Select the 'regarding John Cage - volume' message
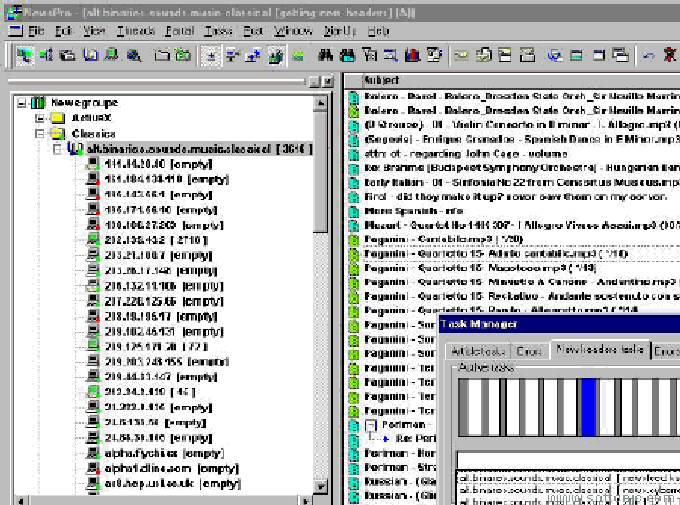 pyautogui.click(x=466, y=154)
